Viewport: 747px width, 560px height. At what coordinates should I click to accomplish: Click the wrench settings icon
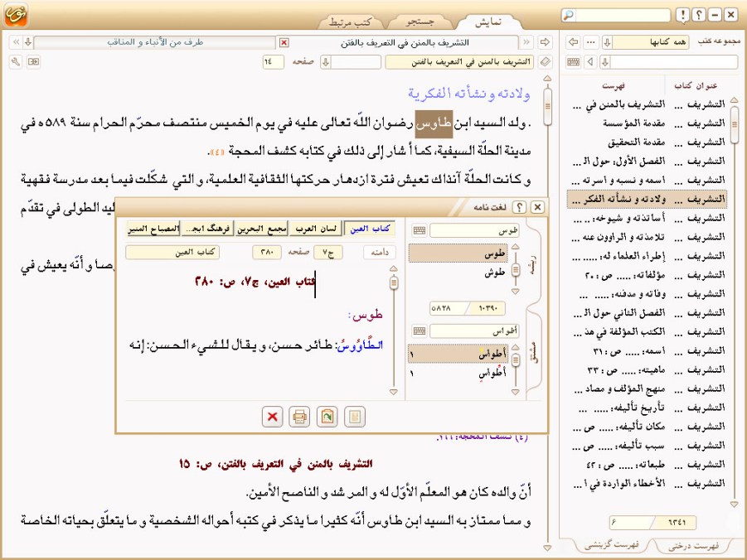(17, 61)
